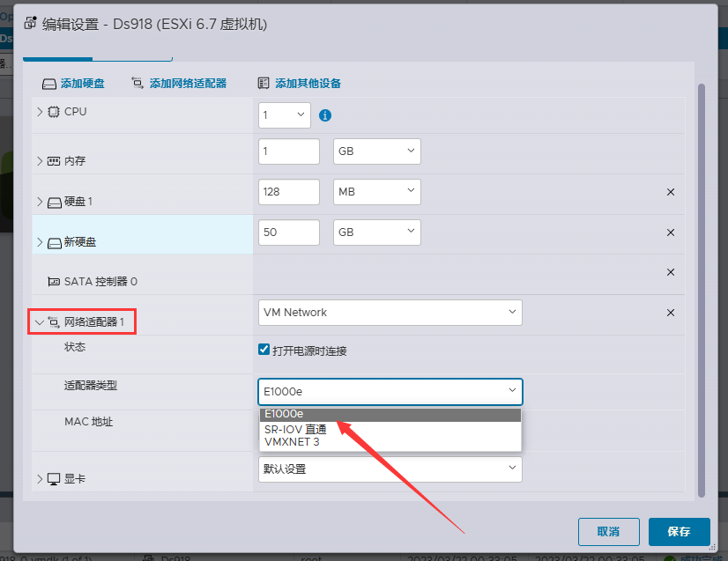Open the 默认设置 video card dropdown

(390, 469)
